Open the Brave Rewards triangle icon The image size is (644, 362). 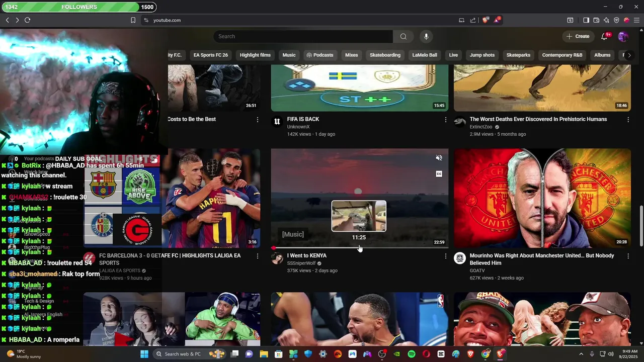[x=497, y=20]
